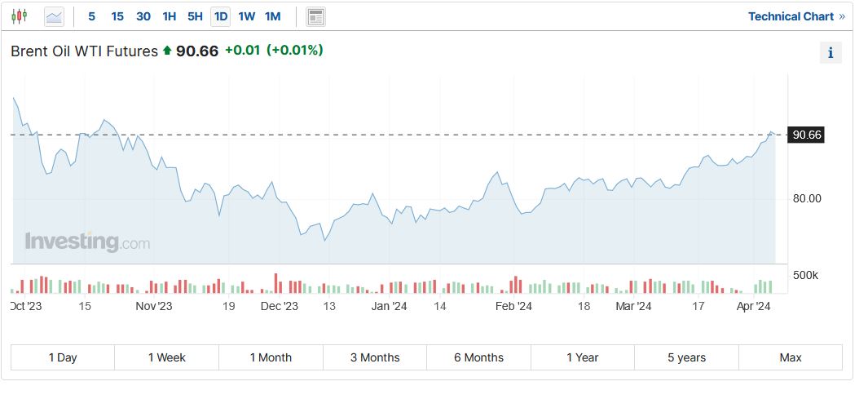
Task: Open the news overlay icon in toolbar
Action: pos(315,16)
